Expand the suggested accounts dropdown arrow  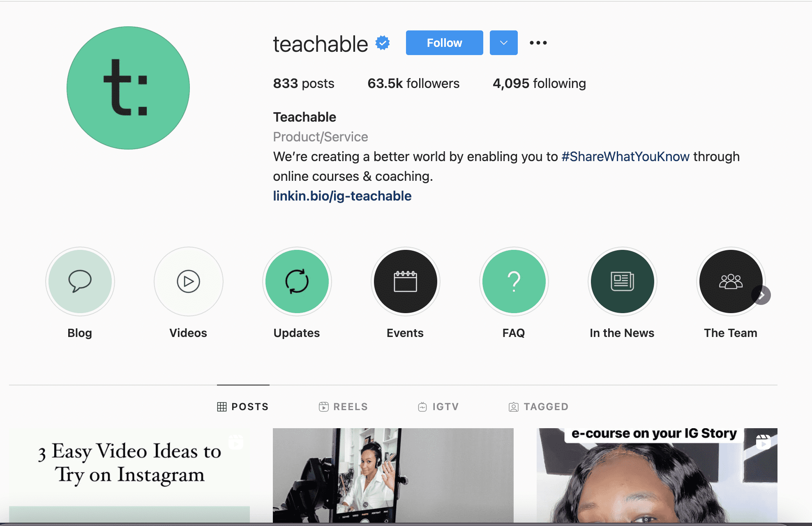(x=504, y=43)
